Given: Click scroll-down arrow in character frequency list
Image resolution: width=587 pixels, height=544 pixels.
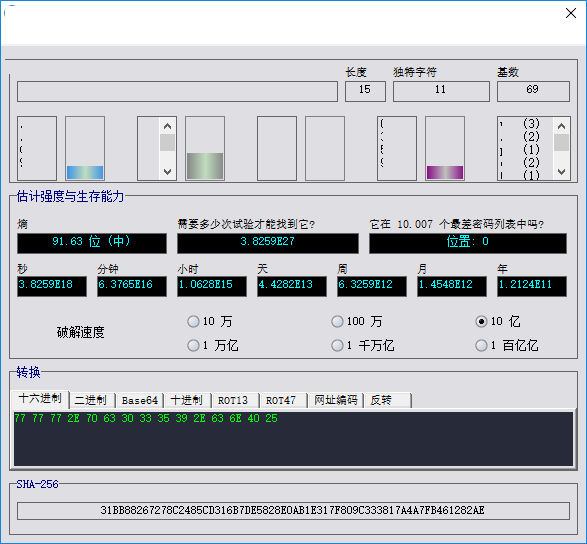Looking at the screenshot, I should [561, 172].
